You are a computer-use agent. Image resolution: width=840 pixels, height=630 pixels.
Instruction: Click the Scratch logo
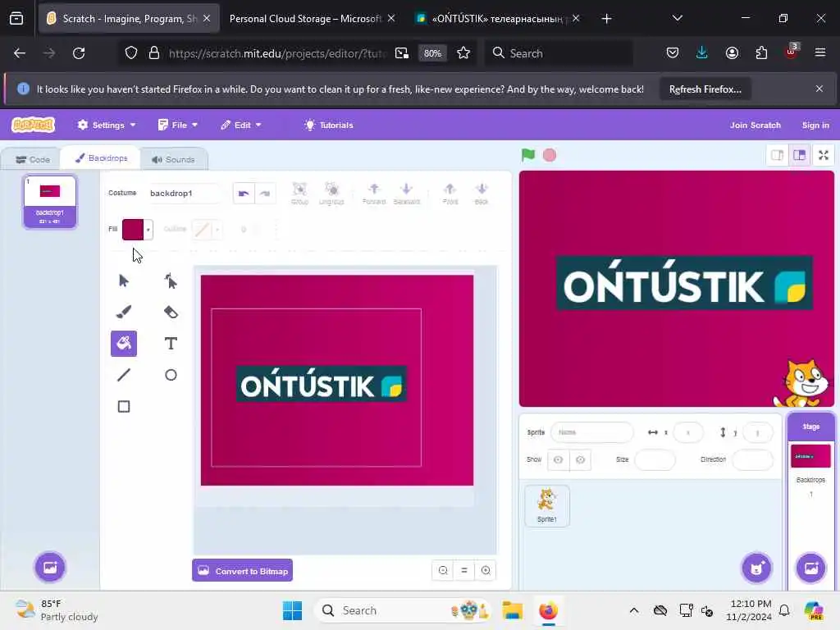pyautogui.click(x=33, y=125)
